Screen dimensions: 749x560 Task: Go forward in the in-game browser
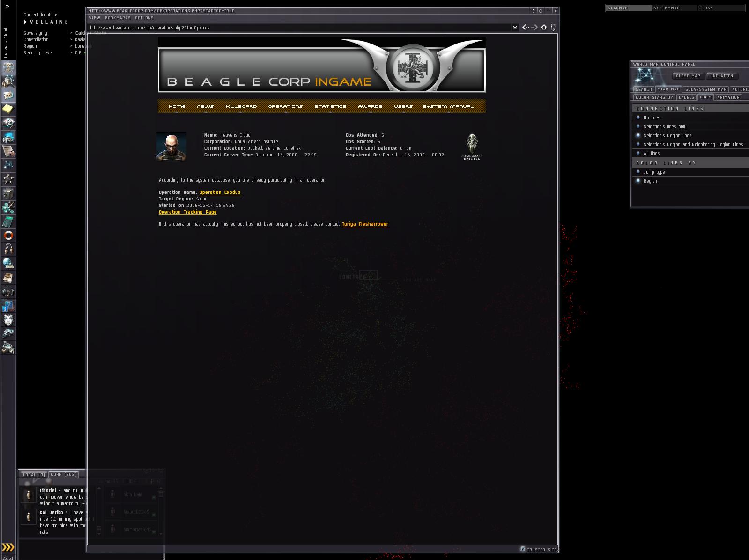click(534, 28)
